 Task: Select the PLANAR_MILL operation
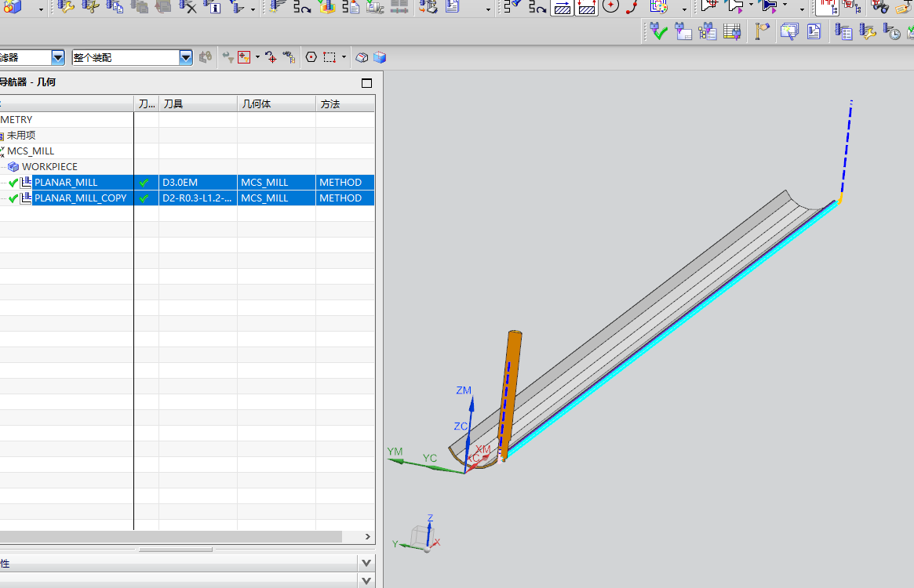point(66,183)
